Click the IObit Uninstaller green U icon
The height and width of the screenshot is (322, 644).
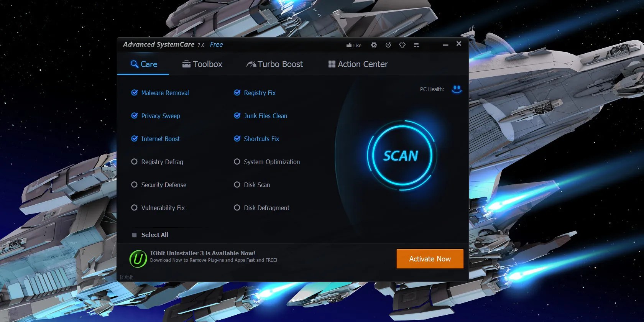(138, 259)
